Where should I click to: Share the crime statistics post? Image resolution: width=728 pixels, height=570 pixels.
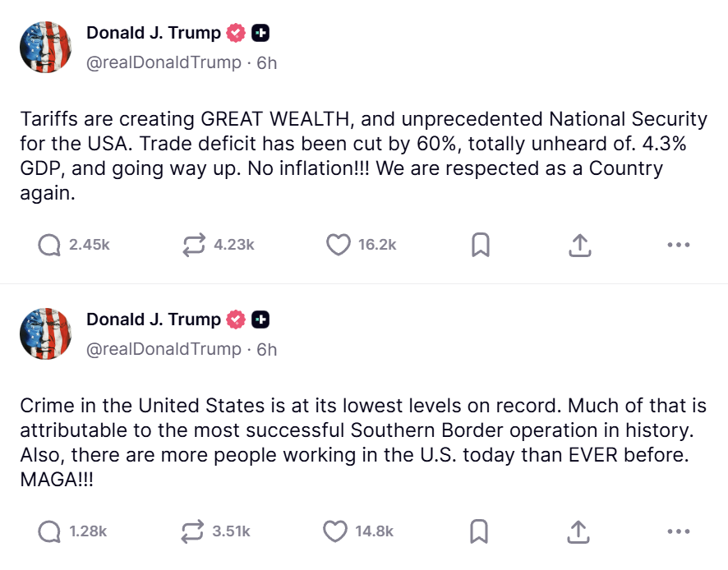[578, 531]
